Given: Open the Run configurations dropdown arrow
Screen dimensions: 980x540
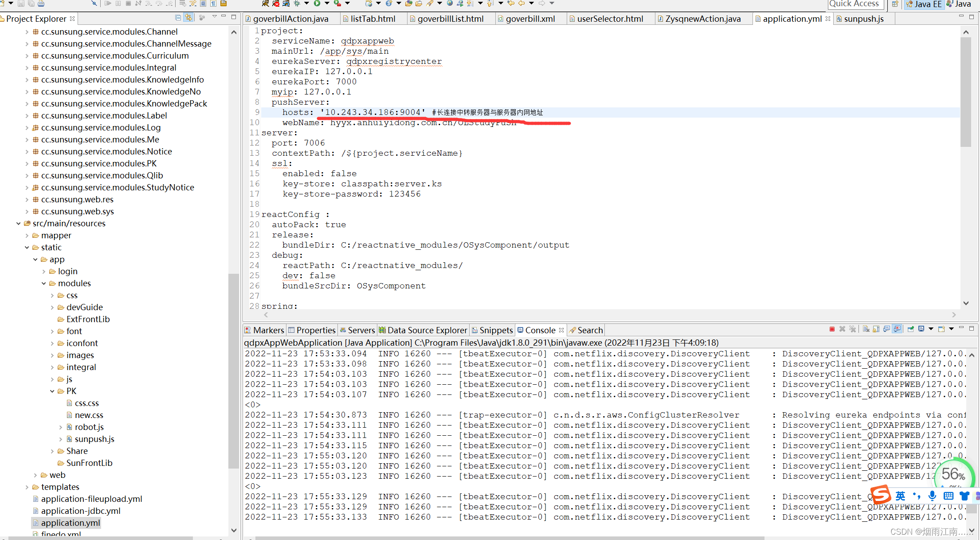Looking at the screenshot, I should [x=327, y=4].
